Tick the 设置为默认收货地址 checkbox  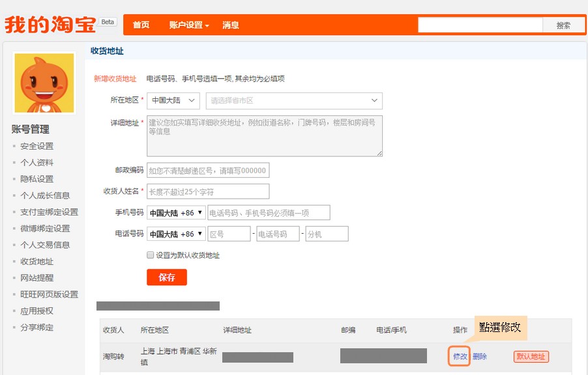[x=151, y=255]
